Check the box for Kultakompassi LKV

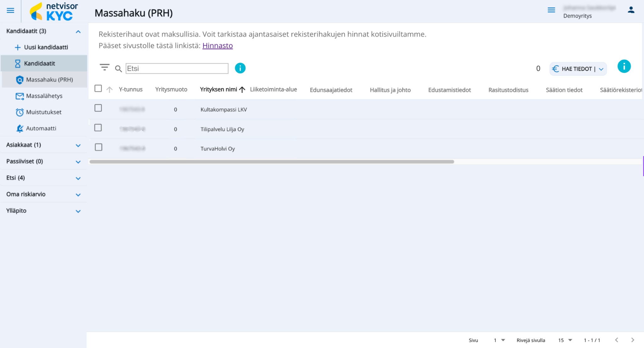pyautogui.click(x=98, y=108)
